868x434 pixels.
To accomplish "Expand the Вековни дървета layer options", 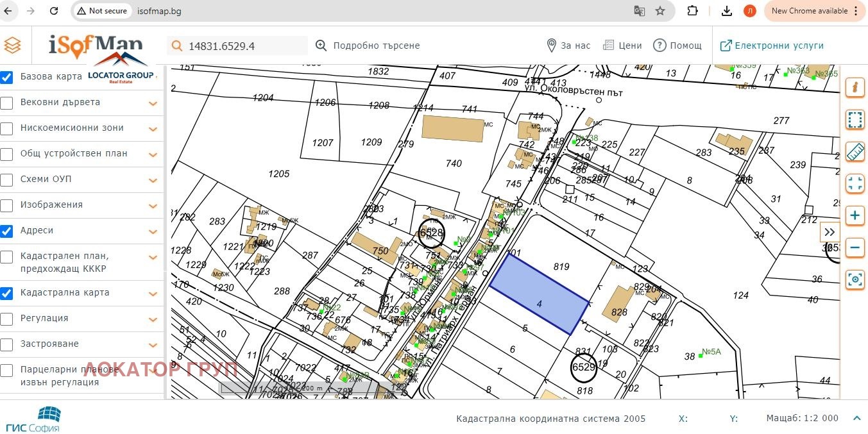I will (x=153, y=103).
